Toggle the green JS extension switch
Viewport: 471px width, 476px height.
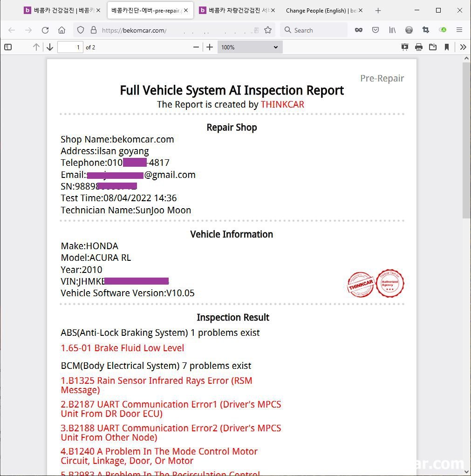tap(443, 30)
